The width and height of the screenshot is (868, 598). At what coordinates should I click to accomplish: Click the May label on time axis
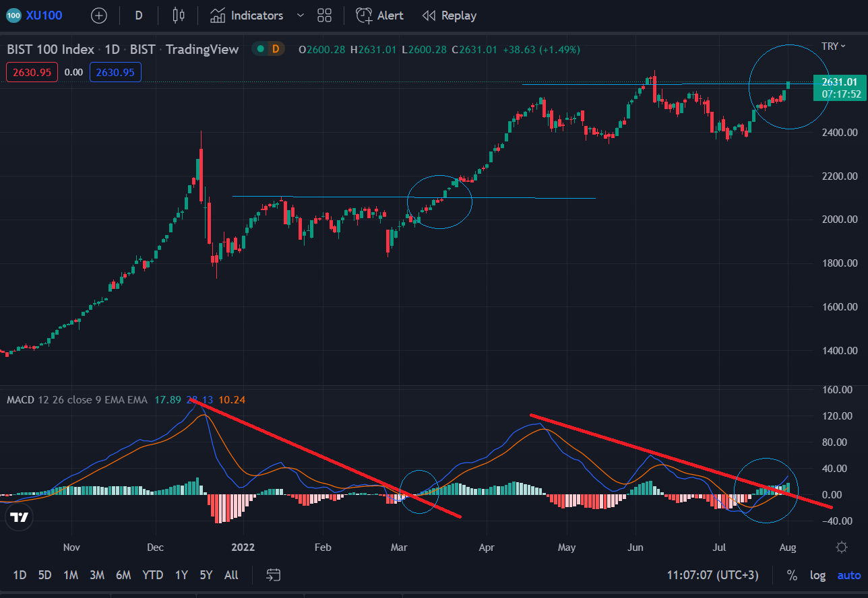pyautogui.click(x=567, y=547)
